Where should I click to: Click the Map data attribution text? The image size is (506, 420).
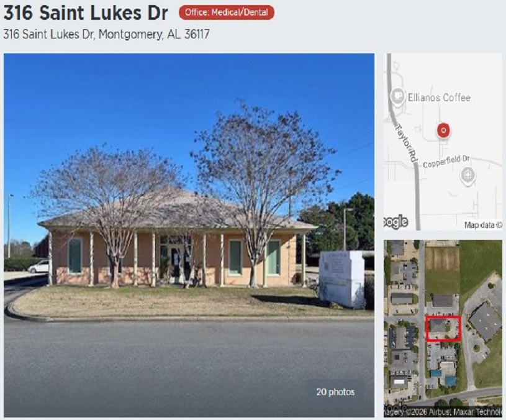pyautogui.click(x=483, y=225)
